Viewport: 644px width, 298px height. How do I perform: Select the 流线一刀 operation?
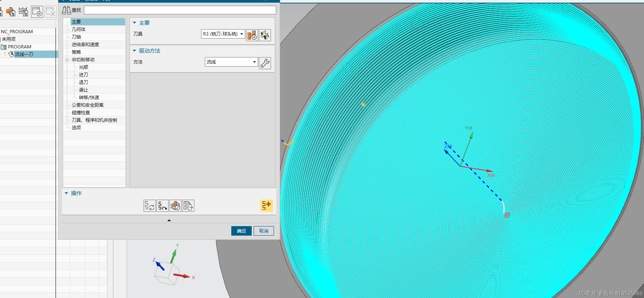24,54
